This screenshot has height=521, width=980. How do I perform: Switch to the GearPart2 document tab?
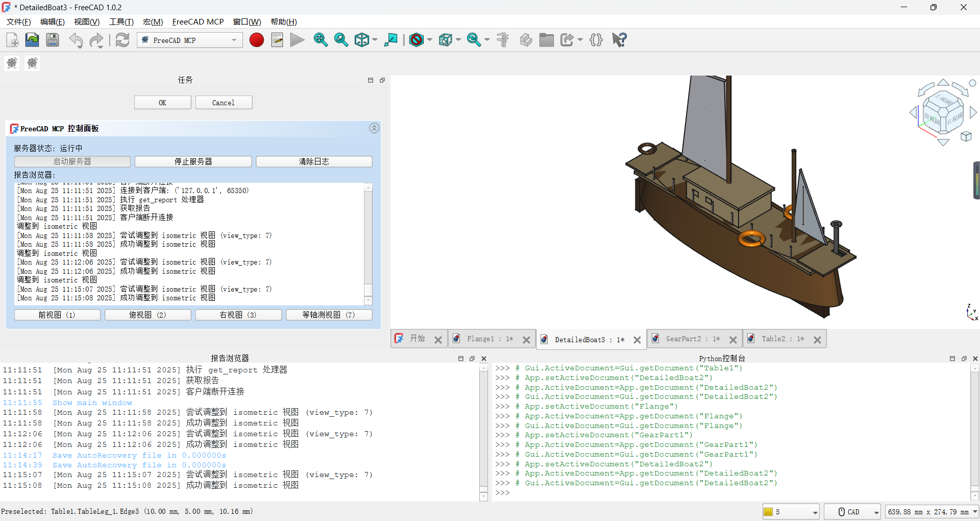click(690, 339)
